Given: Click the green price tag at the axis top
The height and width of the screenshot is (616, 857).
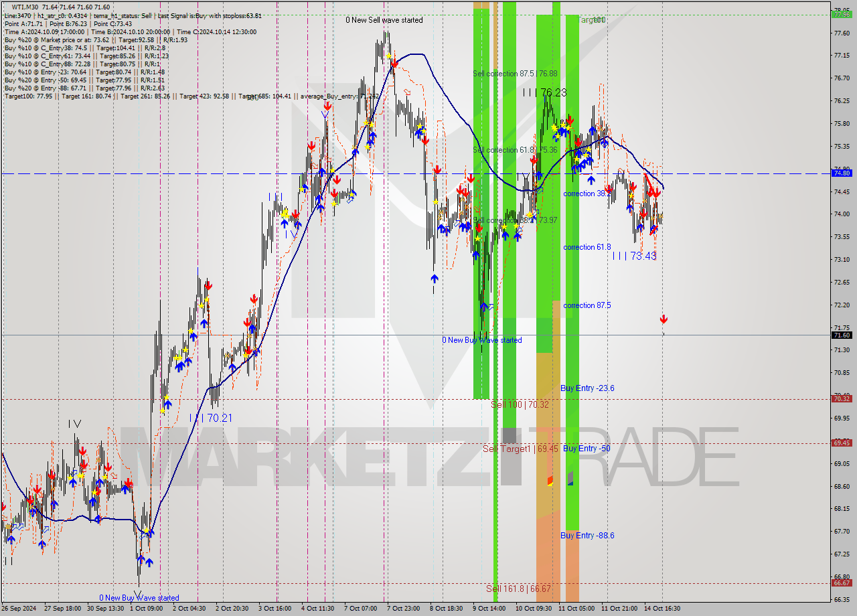Looking at the screenshot, I should (842, 14).
